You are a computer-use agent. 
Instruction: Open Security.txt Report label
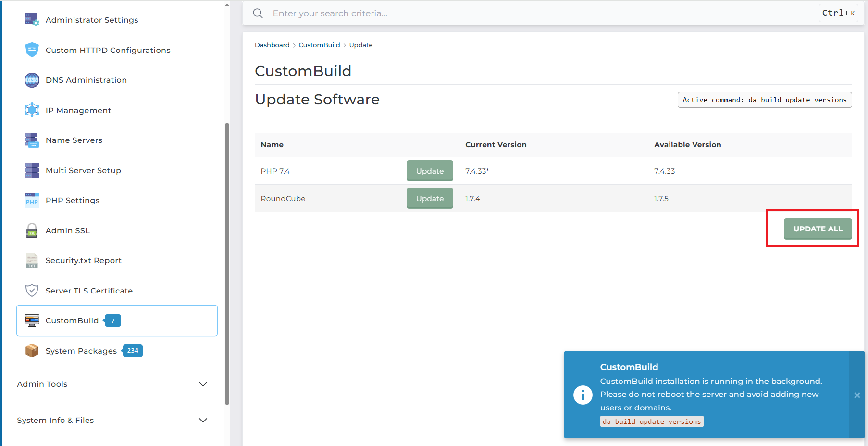coord(84,260)
